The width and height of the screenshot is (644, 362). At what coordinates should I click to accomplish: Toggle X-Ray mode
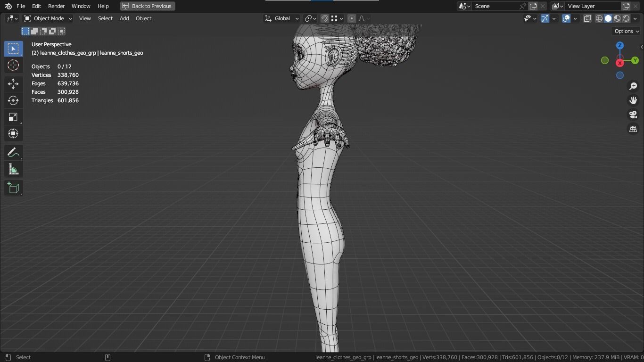587,18
